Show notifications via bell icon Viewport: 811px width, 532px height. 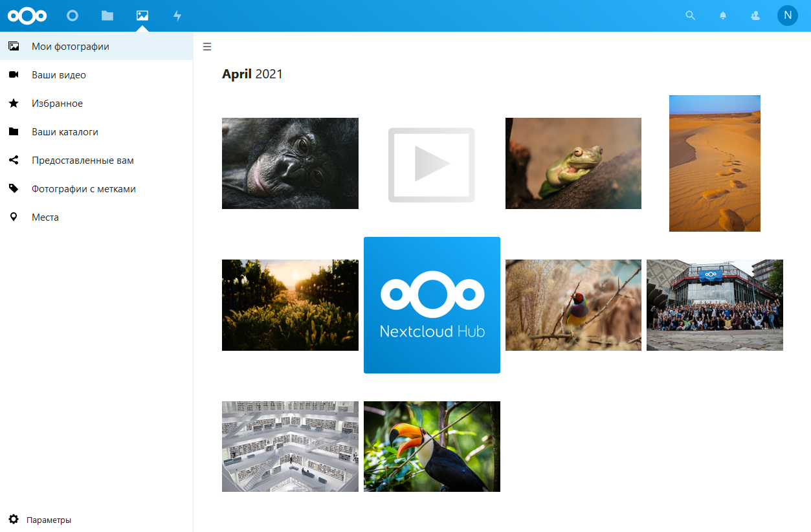[x=723, y=16]
